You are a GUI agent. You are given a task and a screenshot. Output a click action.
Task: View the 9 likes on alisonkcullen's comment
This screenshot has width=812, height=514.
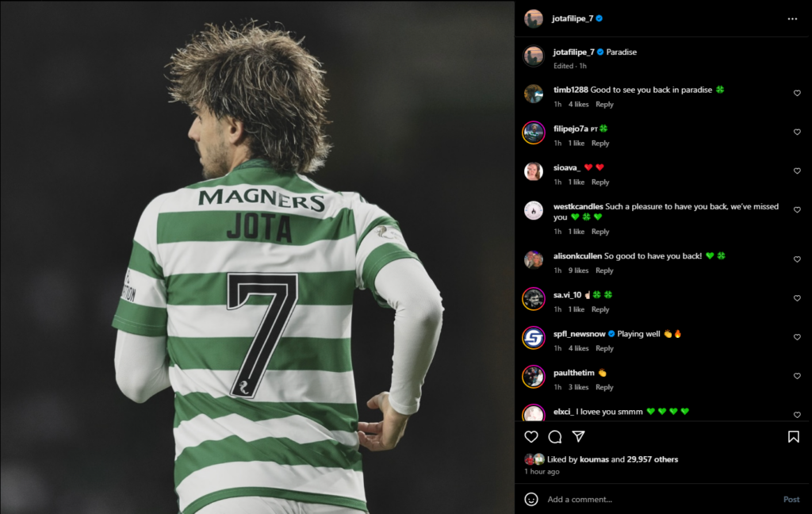pyautogui.click(x=578, y=270)
